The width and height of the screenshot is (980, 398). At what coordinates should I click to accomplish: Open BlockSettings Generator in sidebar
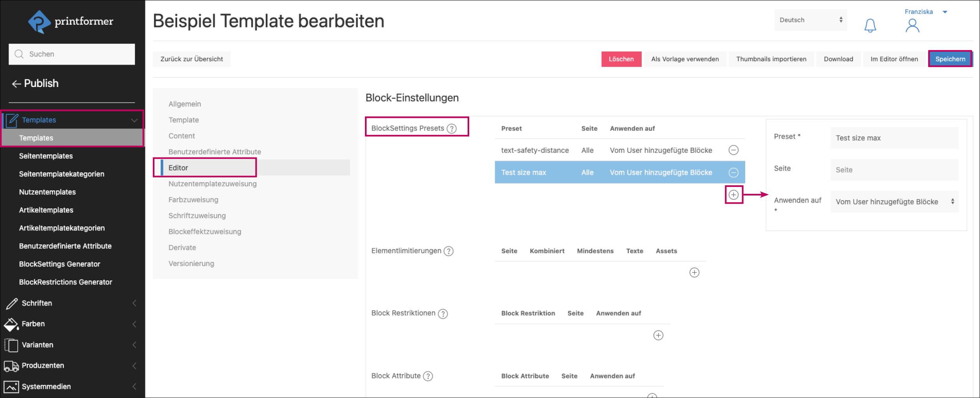tap(60, 264)
